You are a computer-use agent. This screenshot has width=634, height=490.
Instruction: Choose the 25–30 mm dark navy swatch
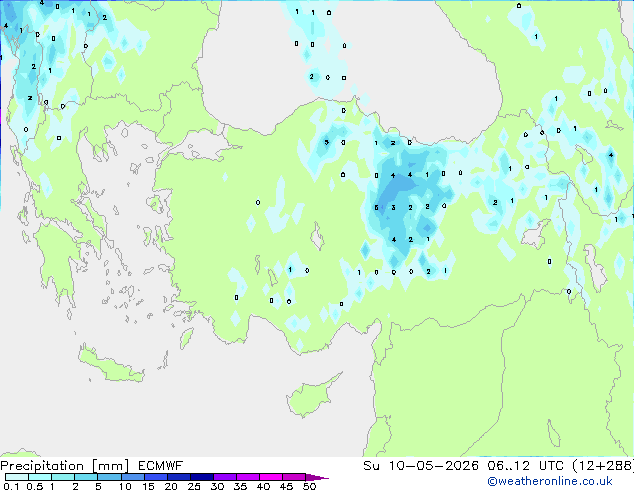pyautogui.click(x=202, y=477)
